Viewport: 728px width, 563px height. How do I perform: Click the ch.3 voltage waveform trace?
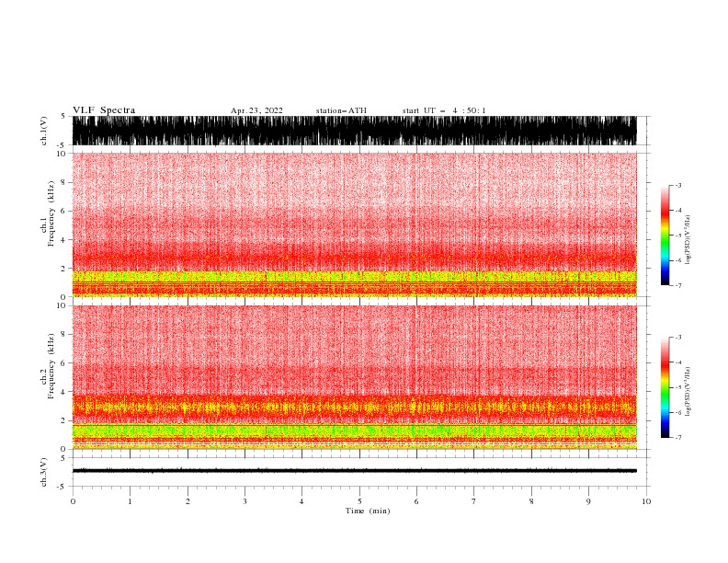(354, 471)
